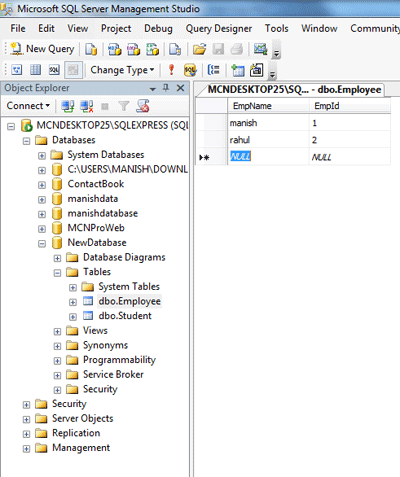
Task: Click Object Explorer Connect server icon
Action: click(x=68, y=106)
